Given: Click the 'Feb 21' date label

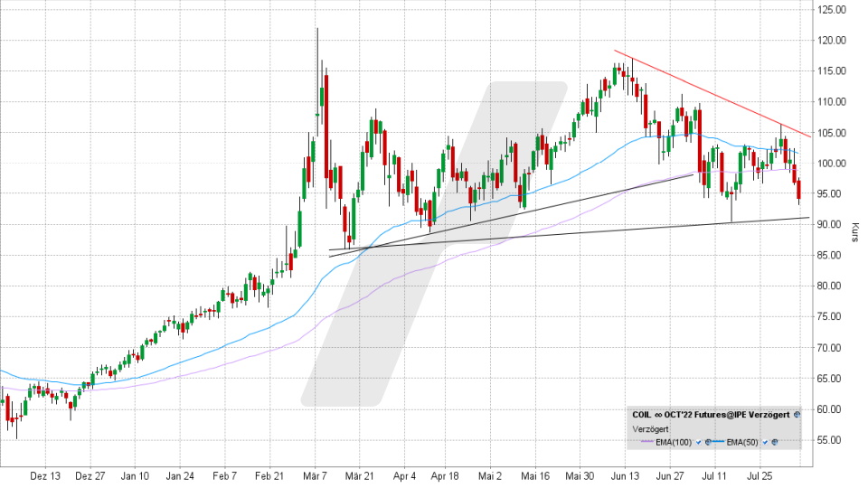Looking at the screenshot, I should coord(269,476).
